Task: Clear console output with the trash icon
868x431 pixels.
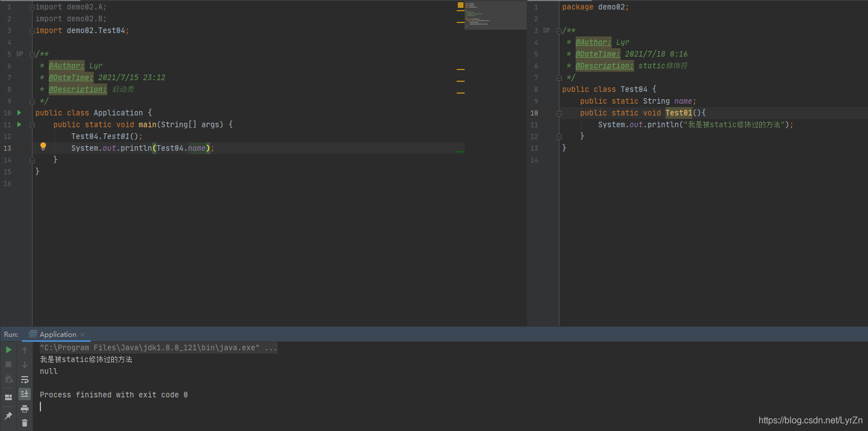Action: point(25,423)
